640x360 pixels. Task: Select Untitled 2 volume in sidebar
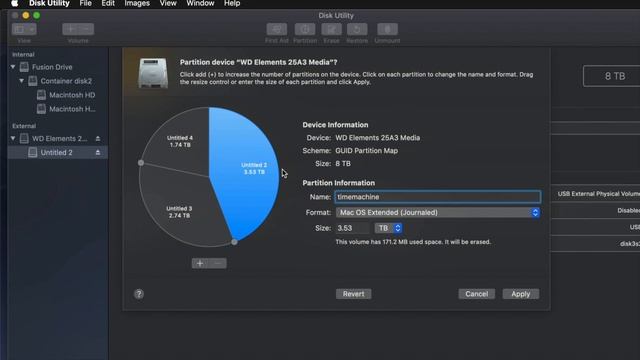[58, 152]
